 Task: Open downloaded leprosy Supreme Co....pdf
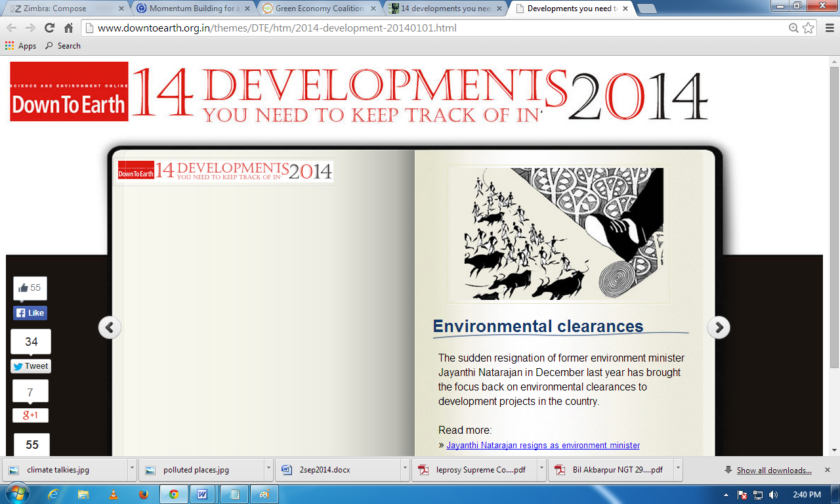point(473,470)
